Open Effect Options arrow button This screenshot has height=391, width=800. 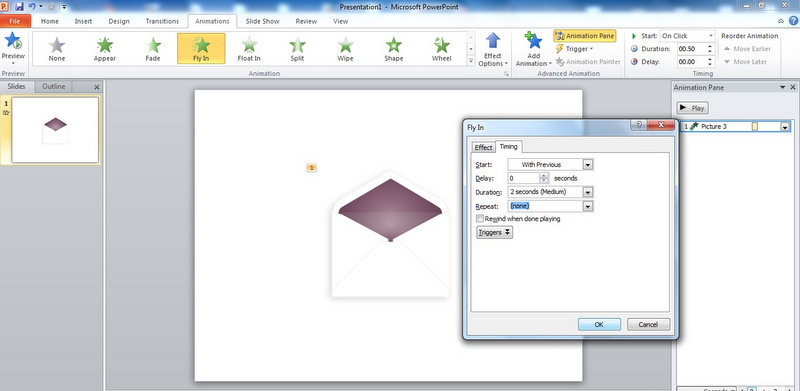click(493, 49)
